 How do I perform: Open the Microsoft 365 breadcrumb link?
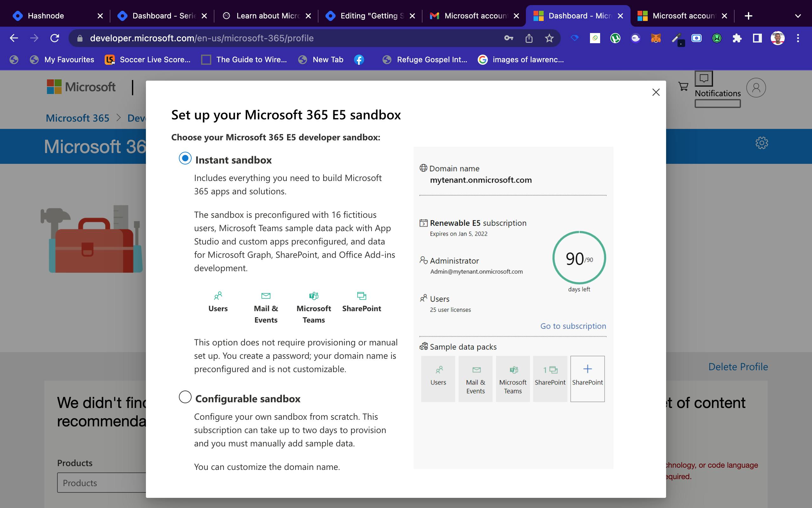77,118
